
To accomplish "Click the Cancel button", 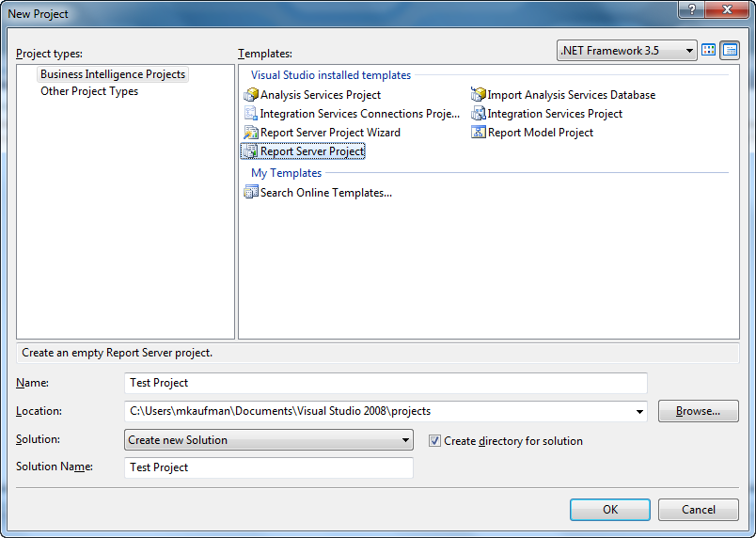I will 698,510.
